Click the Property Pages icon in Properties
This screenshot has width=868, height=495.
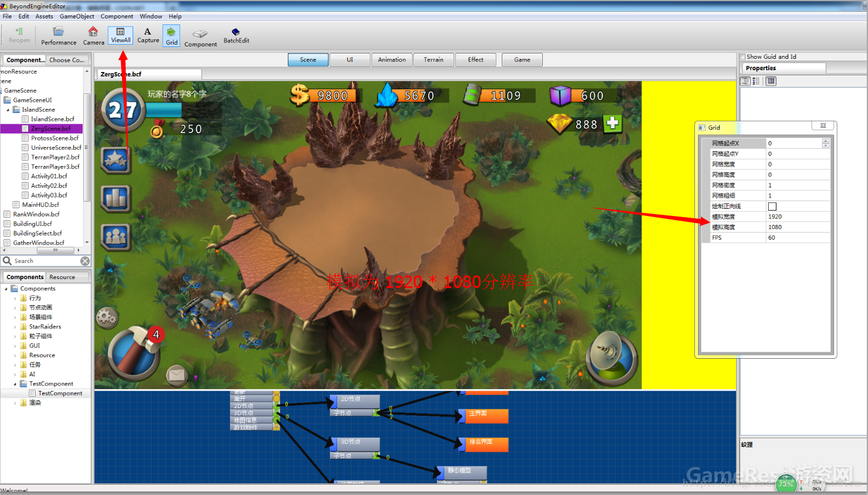pos(771,81)
